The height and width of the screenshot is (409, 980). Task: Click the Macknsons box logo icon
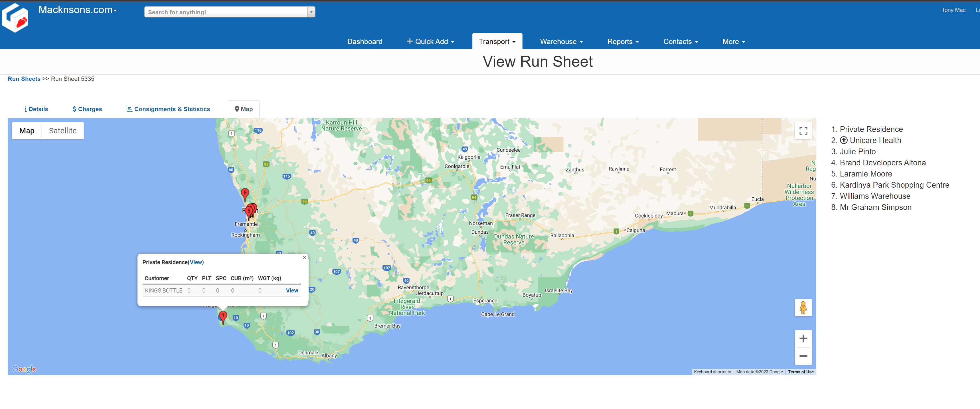(x=15, y=18)
